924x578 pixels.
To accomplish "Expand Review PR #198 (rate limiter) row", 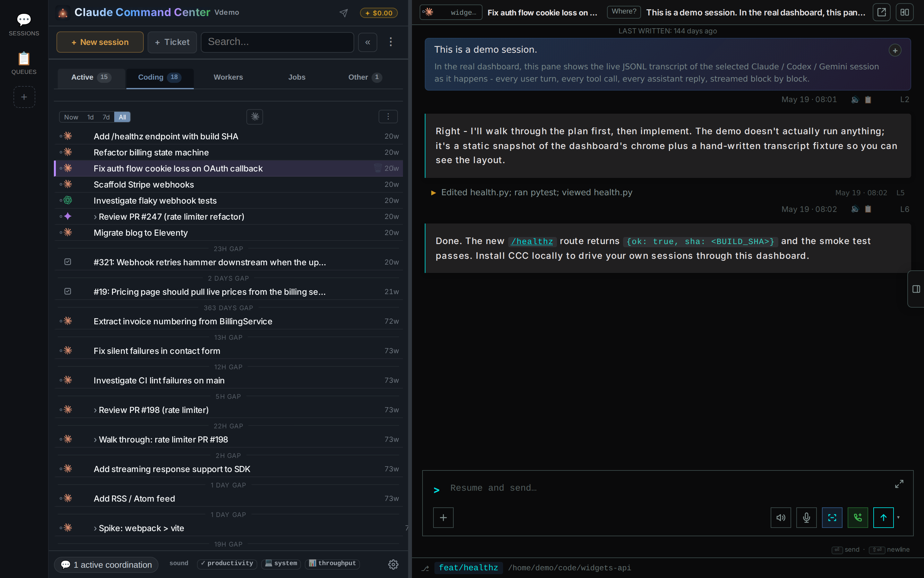I will (x=95, y=410).
